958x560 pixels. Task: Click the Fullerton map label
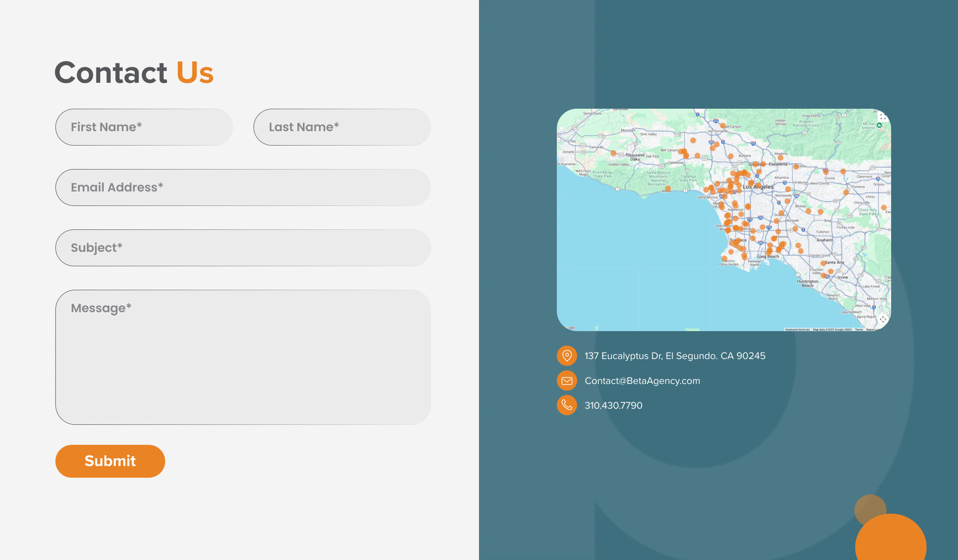pyautogui.click(x=823, y=232)
